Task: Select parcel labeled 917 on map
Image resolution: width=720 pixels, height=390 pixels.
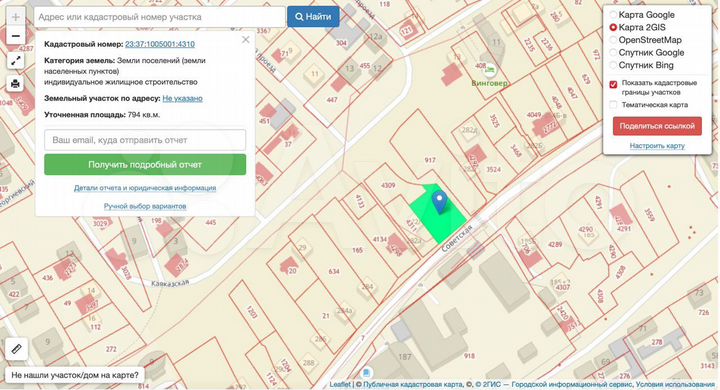Action: tap(430, 160)
